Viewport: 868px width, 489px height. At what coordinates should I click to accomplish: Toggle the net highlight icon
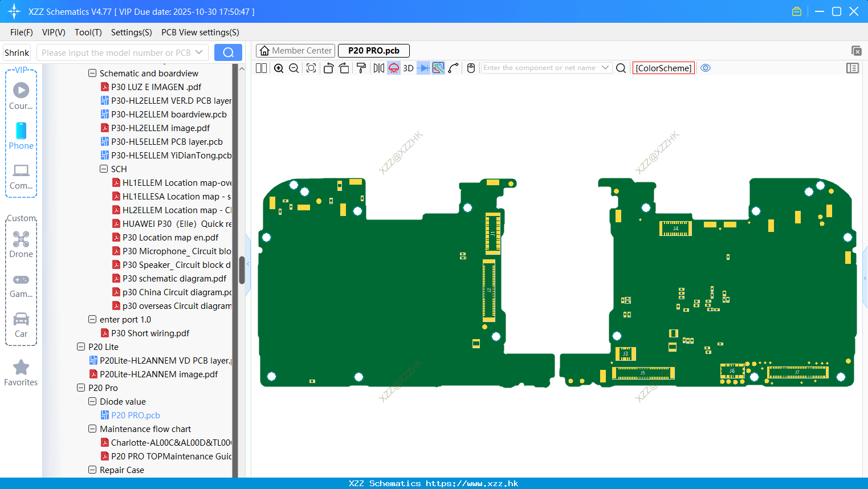[x=438, y=68]
